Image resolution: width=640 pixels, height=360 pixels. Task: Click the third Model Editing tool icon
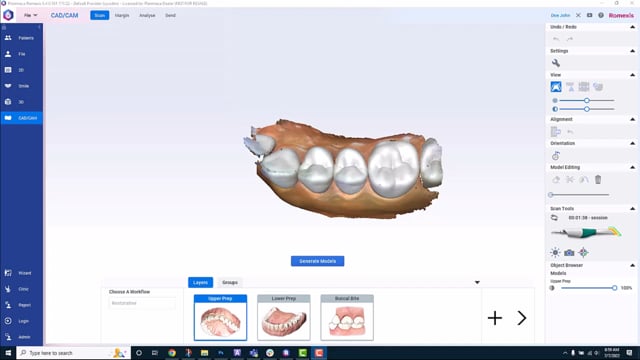[x=584, y=180]
